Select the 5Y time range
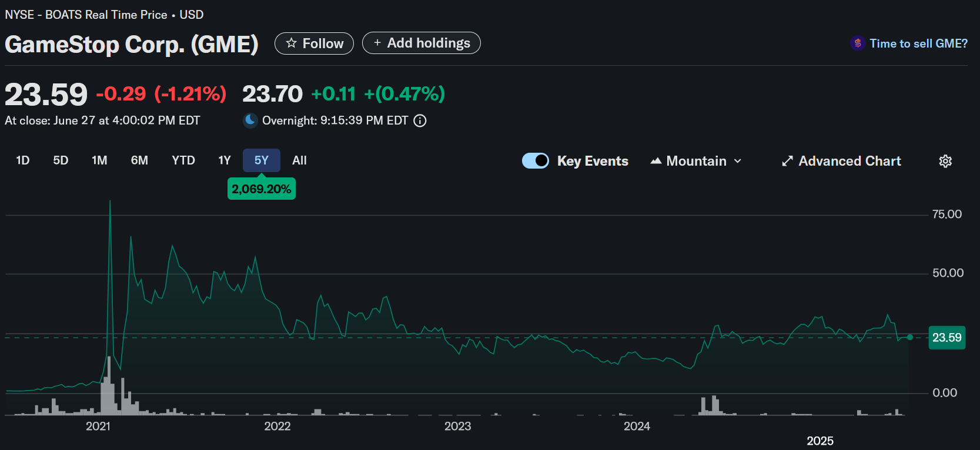Image resolution: width=980 pixels, height=450 pixels. 262,160
